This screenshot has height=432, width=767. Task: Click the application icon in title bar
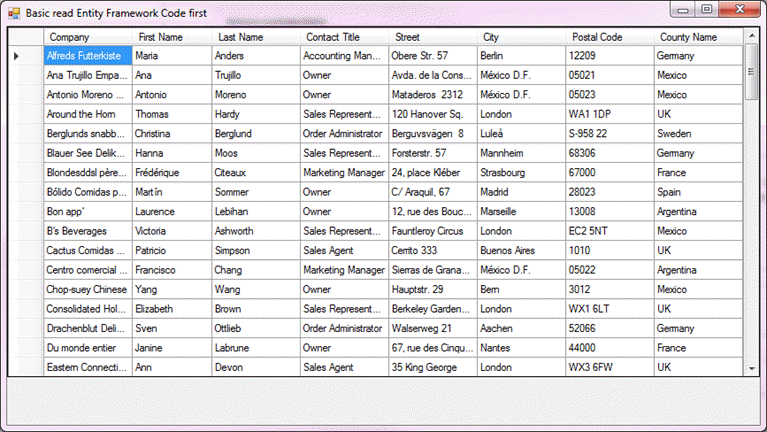click(14, 13)
